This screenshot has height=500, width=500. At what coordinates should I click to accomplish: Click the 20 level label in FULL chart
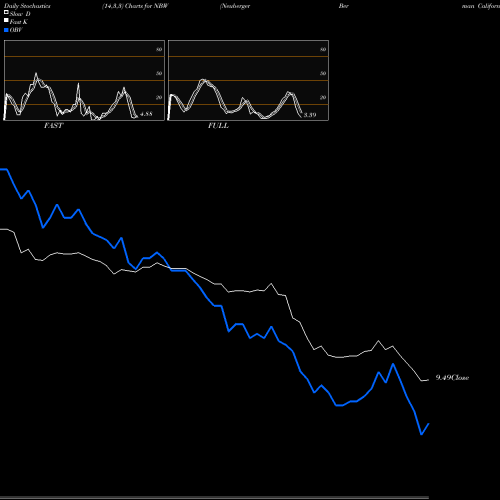(323, 97)
